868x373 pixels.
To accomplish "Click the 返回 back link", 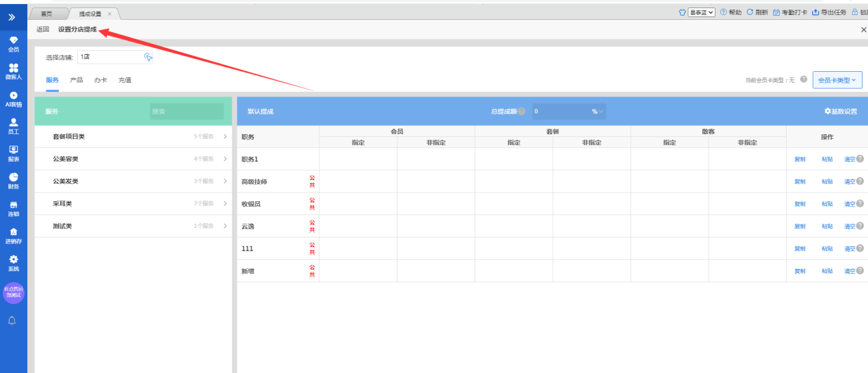I will pyautogui.click(x=43, y=29).
